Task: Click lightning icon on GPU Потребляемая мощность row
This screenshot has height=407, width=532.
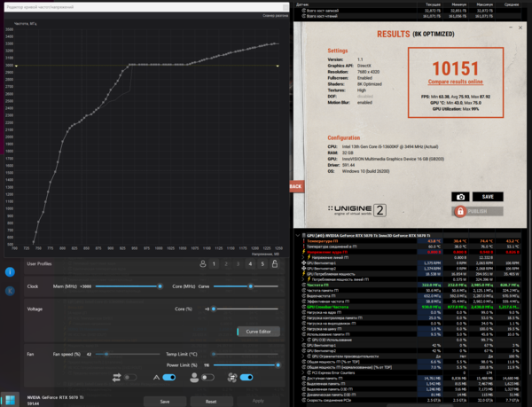Action: click(304, 274)
